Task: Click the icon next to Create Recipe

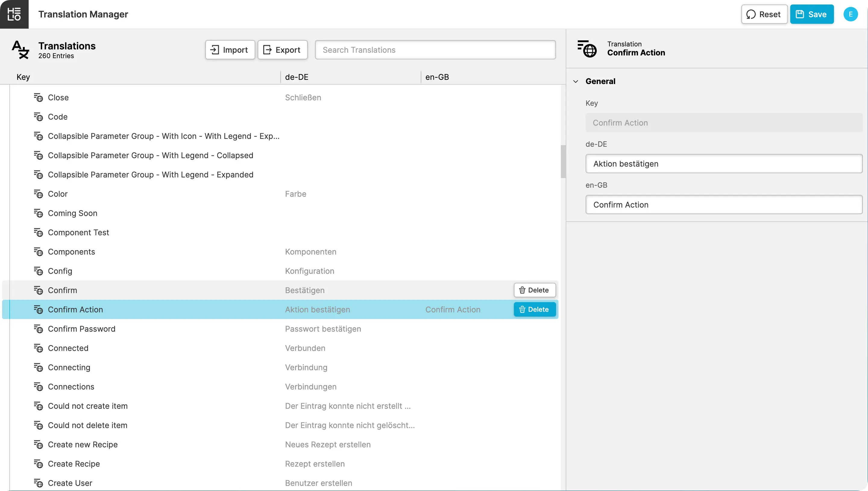Action: [x=38, y=464]
